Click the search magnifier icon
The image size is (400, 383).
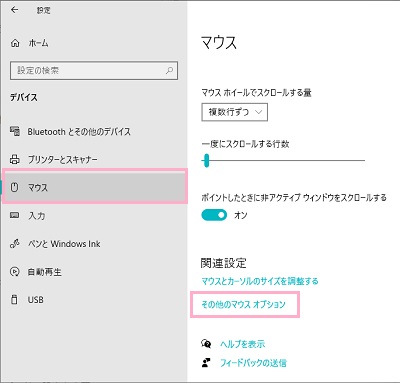[x=170, y=70]
